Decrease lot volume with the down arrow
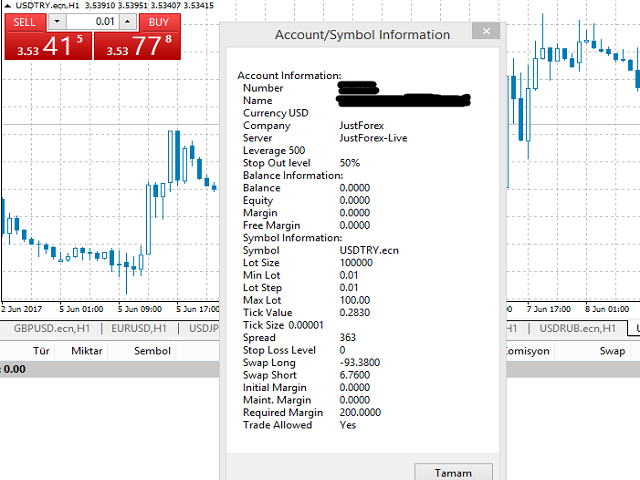 tap(57, 22)
